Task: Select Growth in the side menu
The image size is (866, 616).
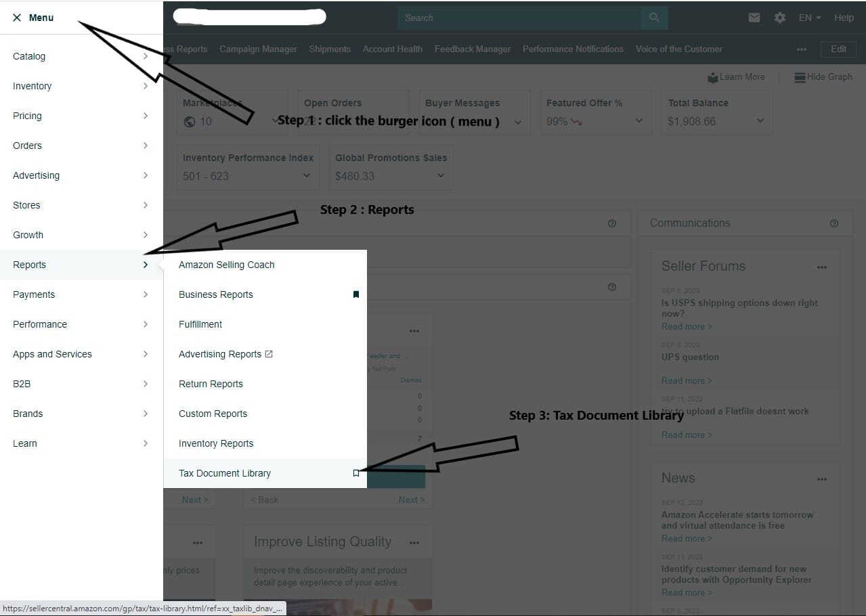Action: [x=81, y=235]
